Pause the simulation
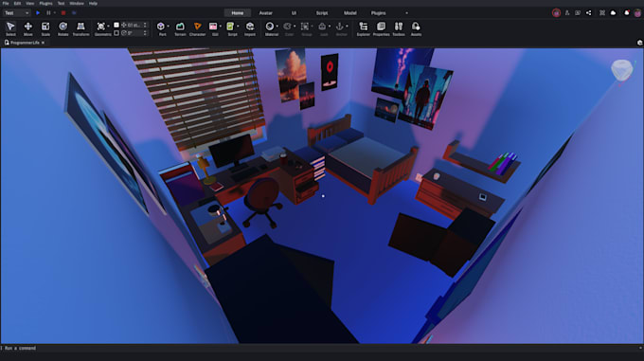The width and height of the screenshot is (644, 361). coord(48,13)
